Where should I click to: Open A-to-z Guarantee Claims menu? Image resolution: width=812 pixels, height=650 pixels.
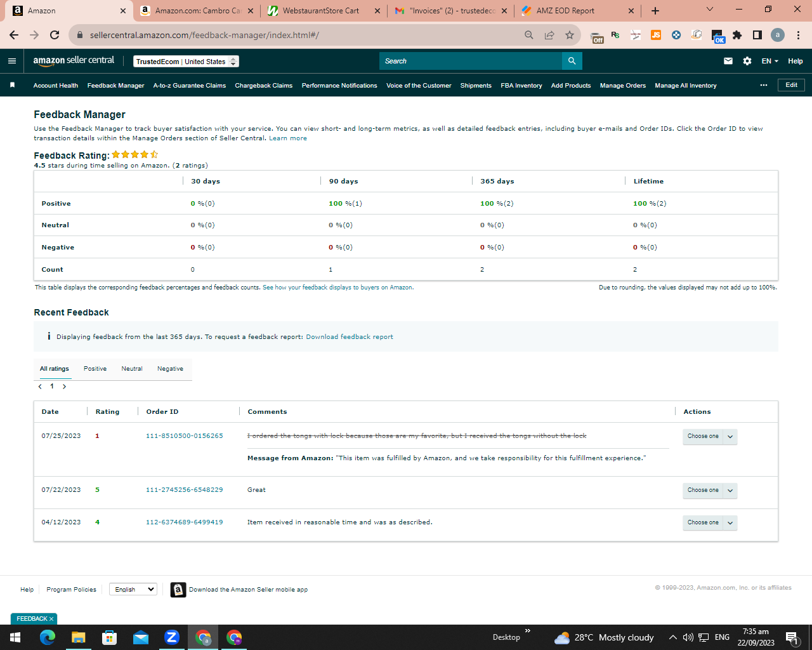tap(190, 85)
